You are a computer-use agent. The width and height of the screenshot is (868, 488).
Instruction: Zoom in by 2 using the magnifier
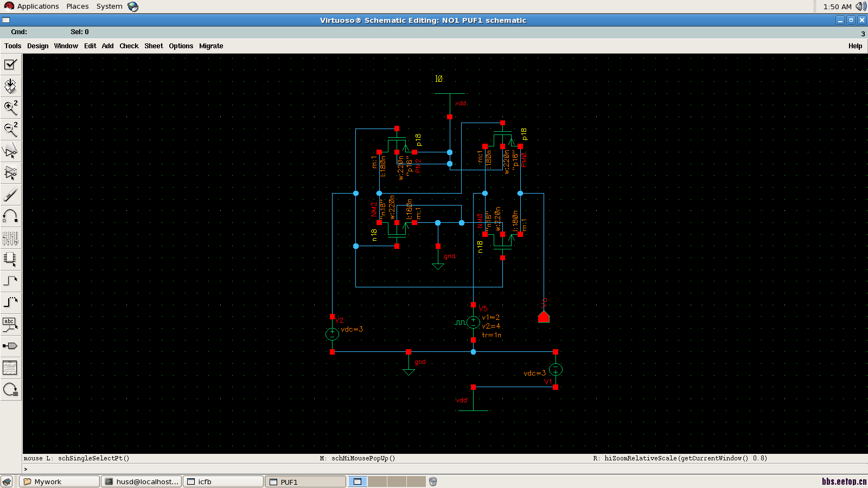point(10,108)
